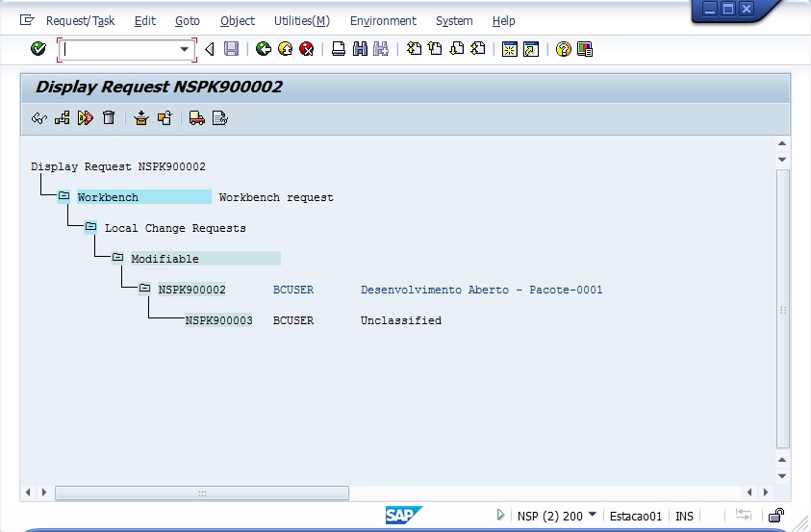Image resolution: width=811 pixels, height=532 pixels.
Task: Click the Display/Change glasses pencil icon
Action: pos(39,118)
